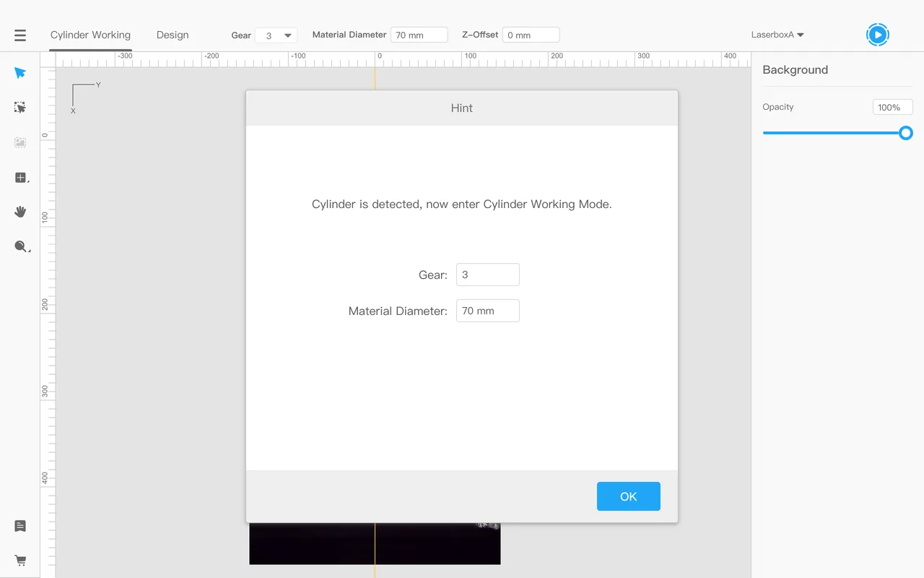Viewport: 924px width, 578px height.
Task: Open the LaserboxA device dropdown
Action: 777,35
